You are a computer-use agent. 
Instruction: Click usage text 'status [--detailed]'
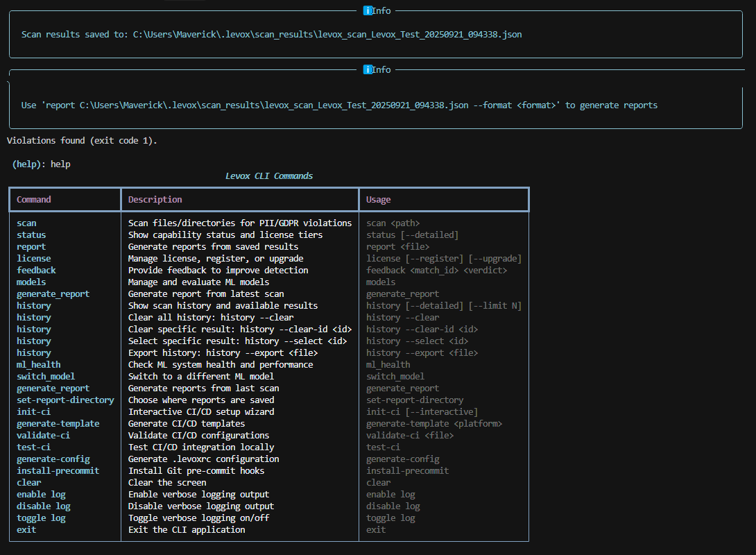point(412,234)
